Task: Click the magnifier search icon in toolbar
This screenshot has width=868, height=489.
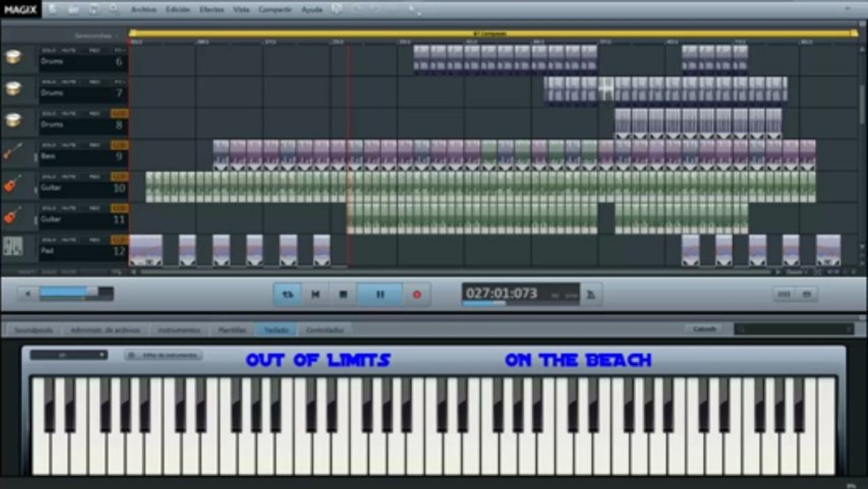Action: (113, 10)
